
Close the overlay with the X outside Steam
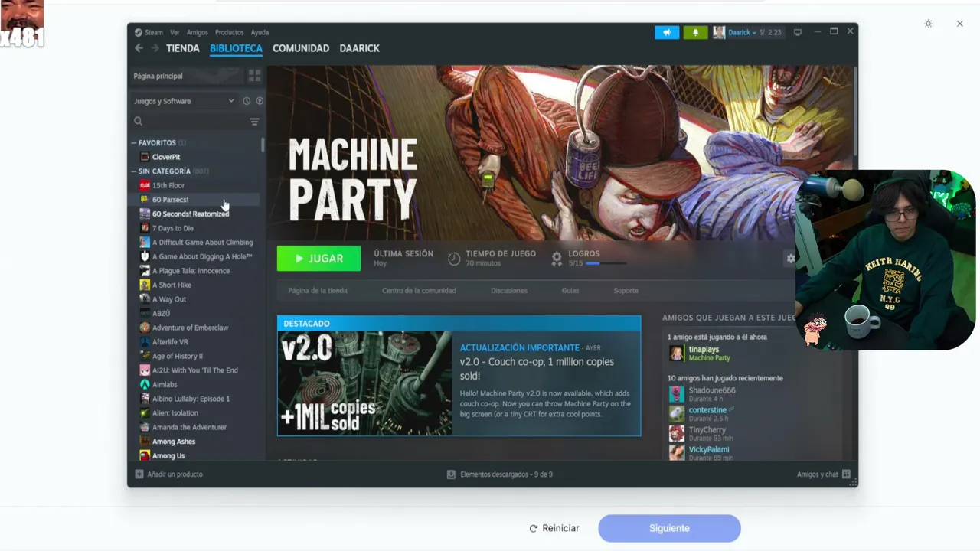959,24
